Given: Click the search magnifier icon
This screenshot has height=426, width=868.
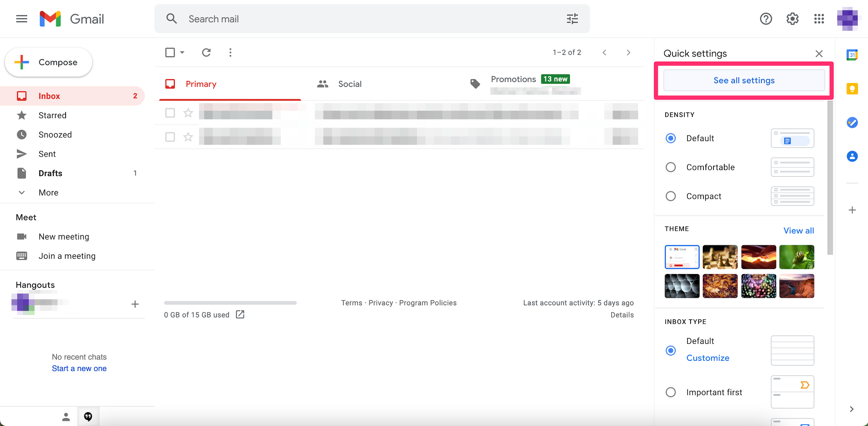Looking at the screenshot, I should (x=172, y=19).
